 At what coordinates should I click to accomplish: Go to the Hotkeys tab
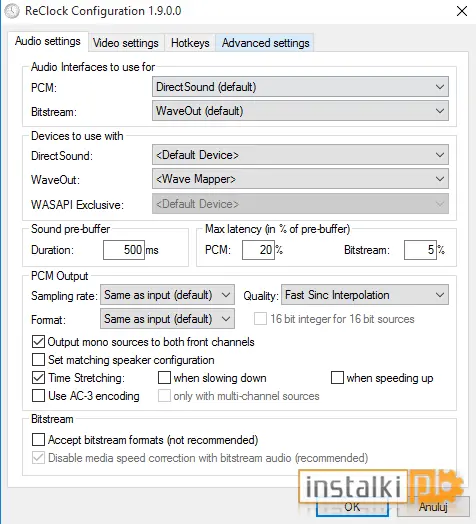[190, 43]
